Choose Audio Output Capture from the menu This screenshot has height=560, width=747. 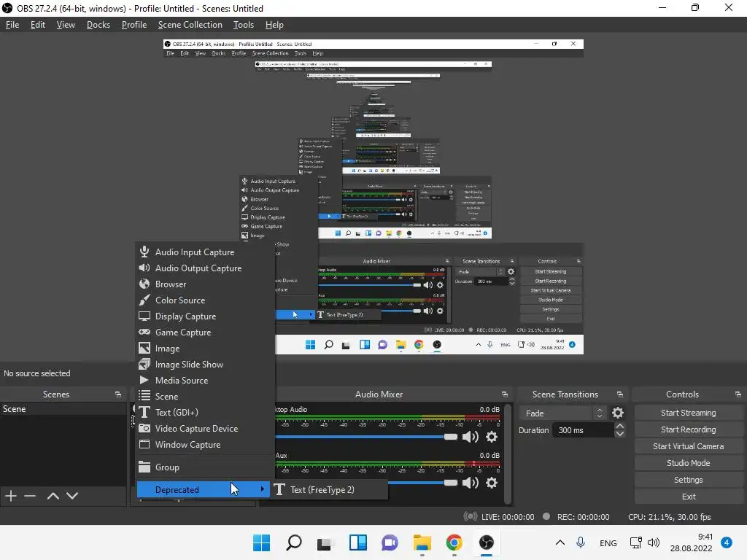[x=205, y=268]
